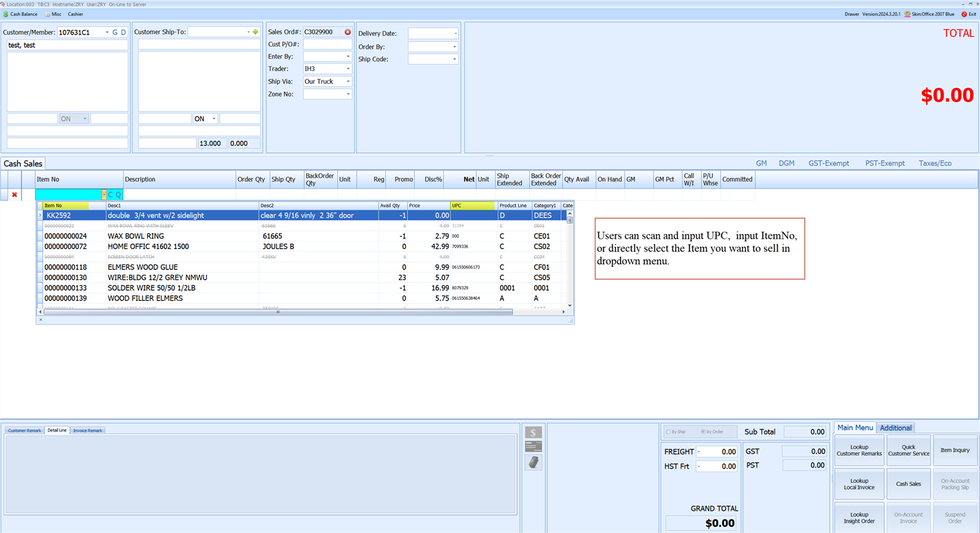This screenshot has width=980, height=533.
Task: Switch to the Additional tab
Action: [x=896, y=427]
